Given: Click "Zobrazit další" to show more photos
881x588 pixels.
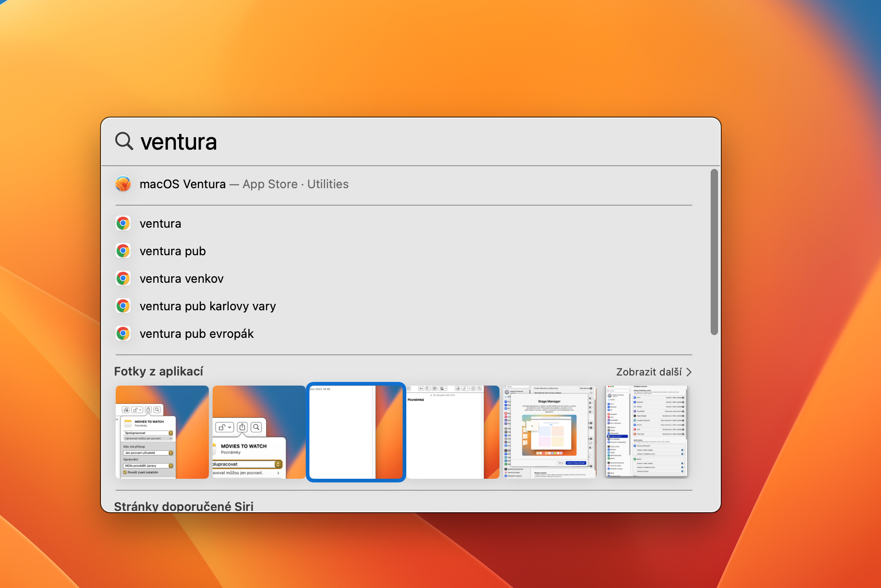Looking at the screenshot, I should (x=654, y=372).
